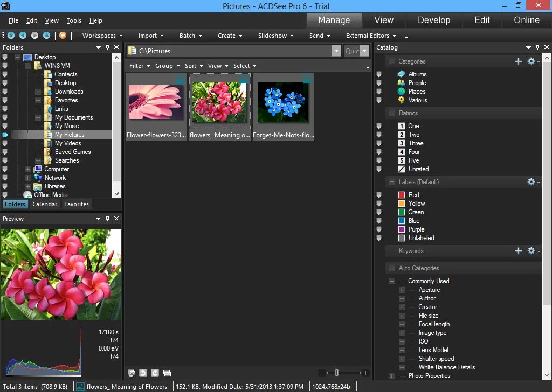Go to the Home folder icon
This screenshot has height=392, width=552.
coord(11,35)
